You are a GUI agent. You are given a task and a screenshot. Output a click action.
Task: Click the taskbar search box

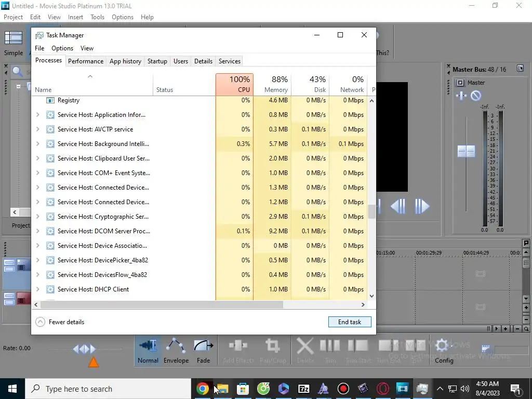(x=108, y=389)
